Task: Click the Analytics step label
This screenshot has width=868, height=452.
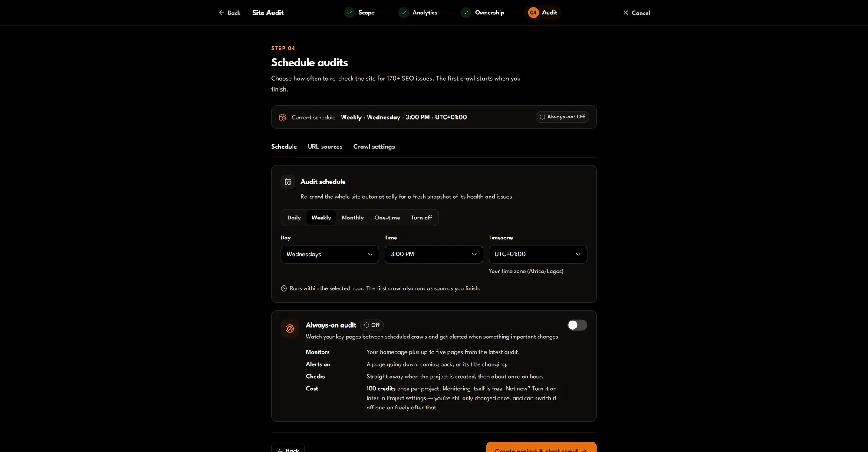Action: pos(424,13)
